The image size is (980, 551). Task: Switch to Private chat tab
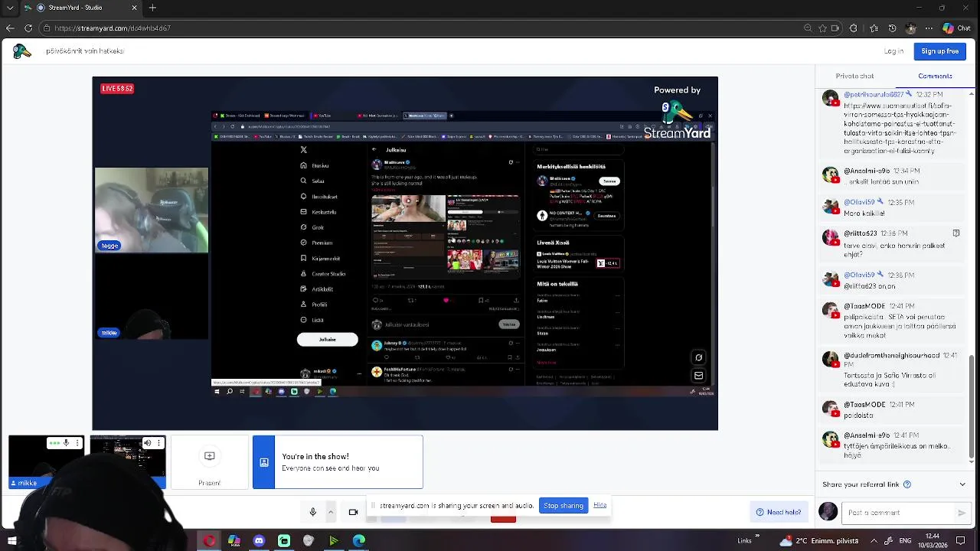click(854, 76)
